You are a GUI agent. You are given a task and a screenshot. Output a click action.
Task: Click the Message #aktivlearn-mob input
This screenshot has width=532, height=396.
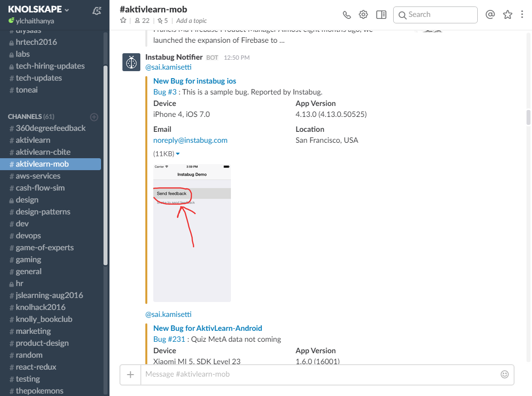coord(319,374)
